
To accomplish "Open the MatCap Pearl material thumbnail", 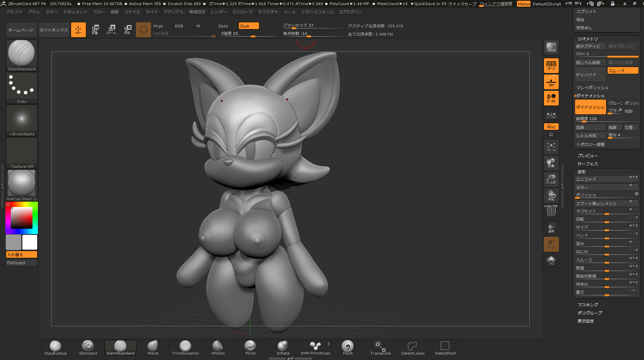I will click(x=22, y=183).
